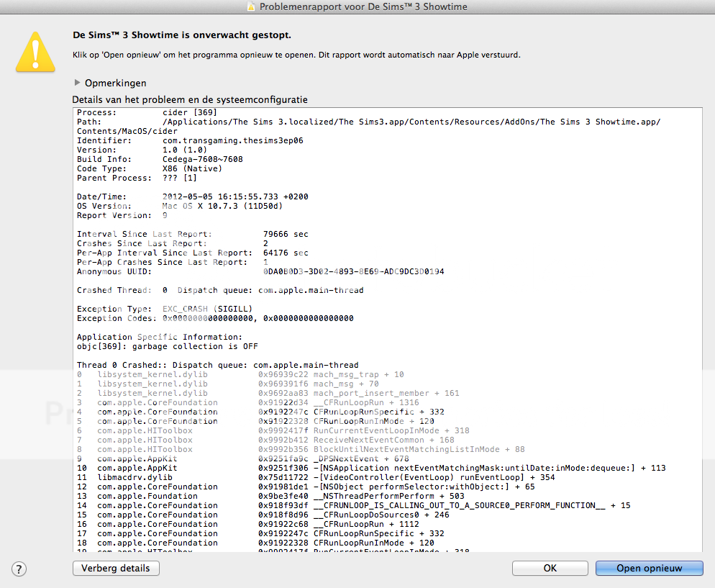Select frame 10 NSApplication nextEventMatchingMask line
This screenshot has width=715, height=588.
pyautogui.click(x=371, y=468)
